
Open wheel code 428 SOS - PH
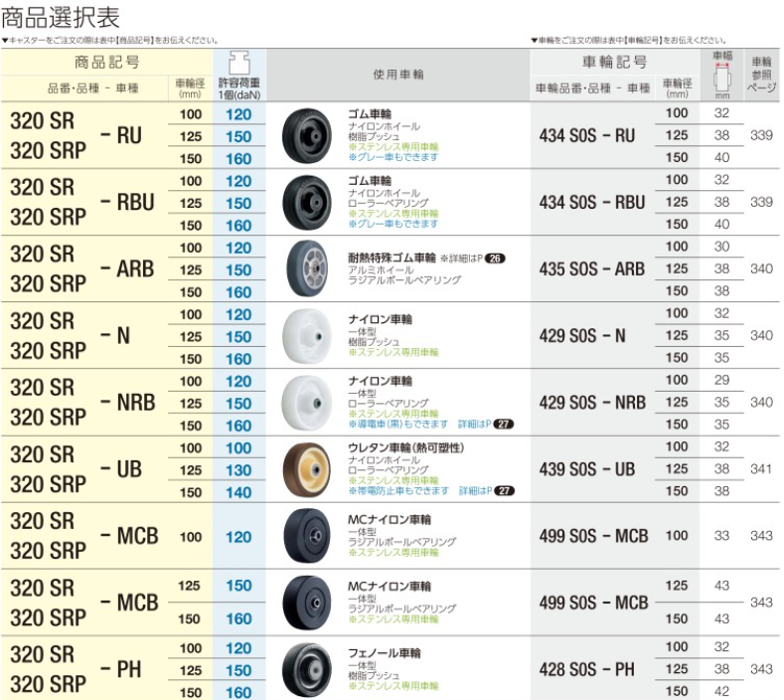tap(586, 669)
